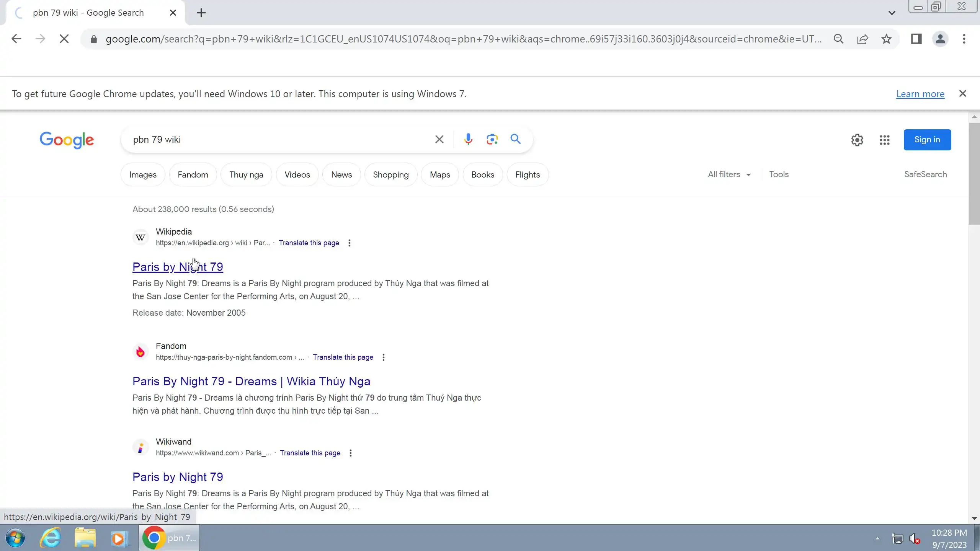
Task: Dismiss the Chrome update notification bar
Action: click(x=962, y=94)
